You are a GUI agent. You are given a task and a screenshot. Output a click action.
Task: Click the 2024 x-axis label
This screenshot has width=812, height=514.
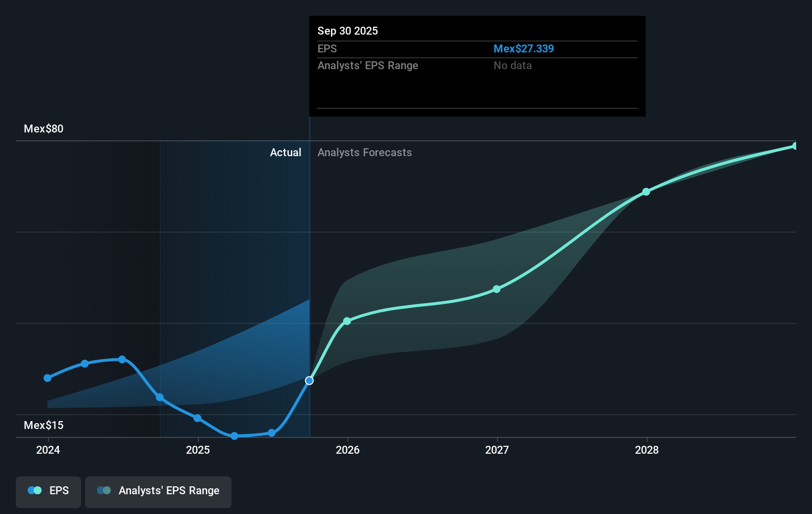[x=48, y=450]
